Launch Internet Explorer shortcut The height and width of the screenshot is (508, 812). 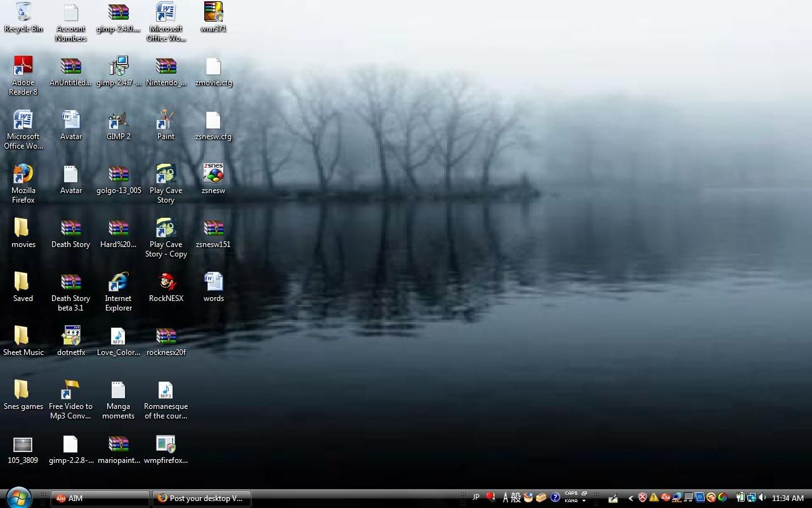coord(119,292)
